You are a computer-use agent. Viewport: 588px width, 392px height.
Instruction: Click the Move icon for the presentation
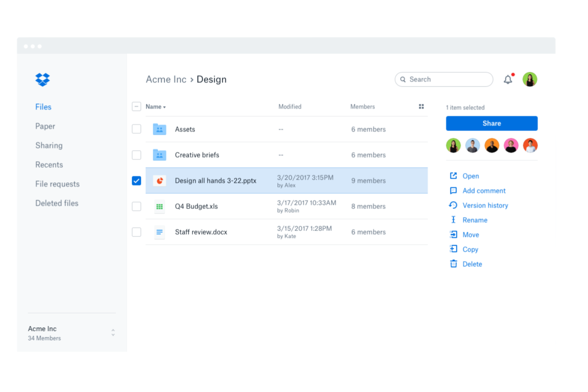453,234
